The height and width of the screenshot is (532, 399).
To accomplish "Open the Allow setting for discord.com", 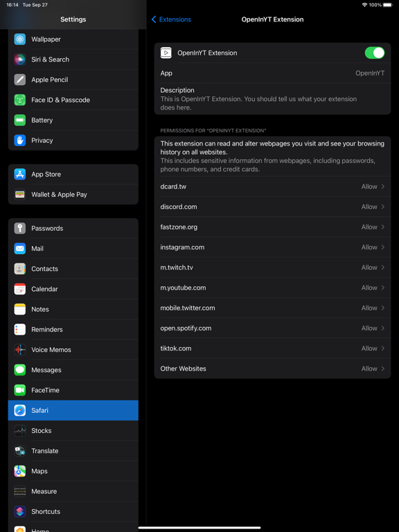I will (272, 206).
